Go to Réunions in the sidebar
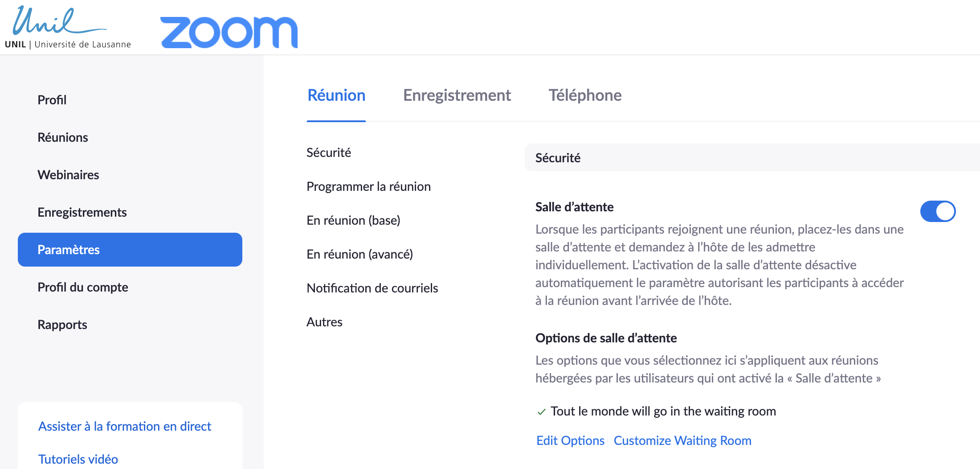 click(63, 137)
